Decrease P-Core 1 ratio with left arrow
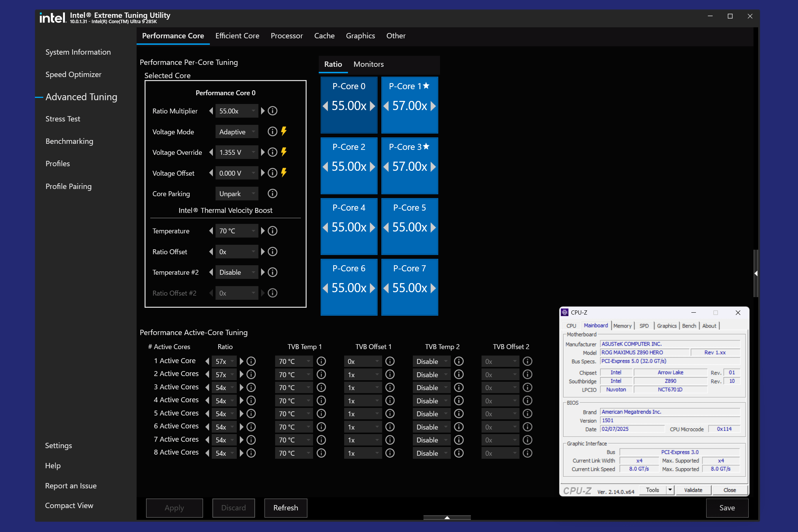Image resolution: width=798 pixels, height=532 pixels. click(386, 106)
